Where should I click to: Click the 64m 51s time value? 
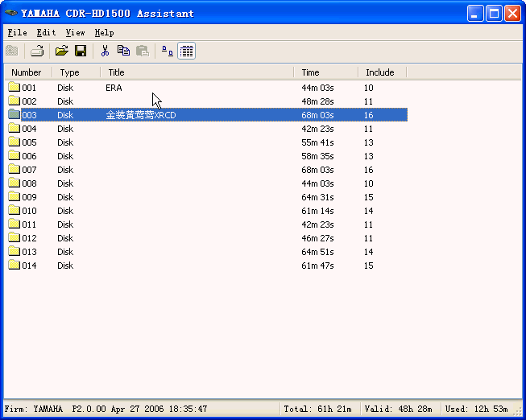click(317, 252)
